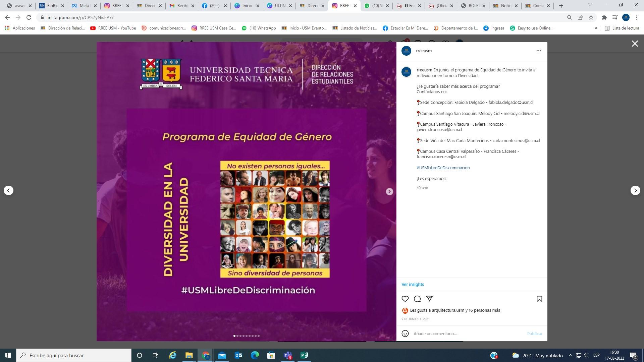Go to previous post arrow
The image size is (644, 362).
click(9, 190)
